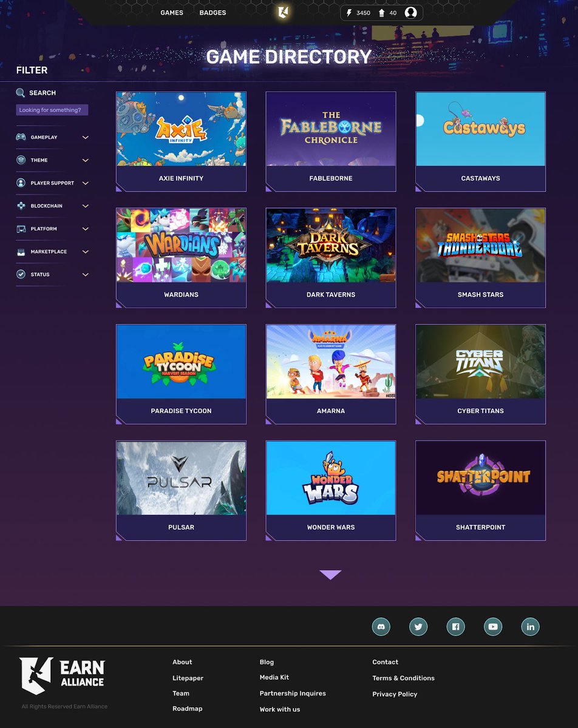Screen dimensions: 578x728
Task: Open the LinkedIn social icon
Action: point(531,627)
